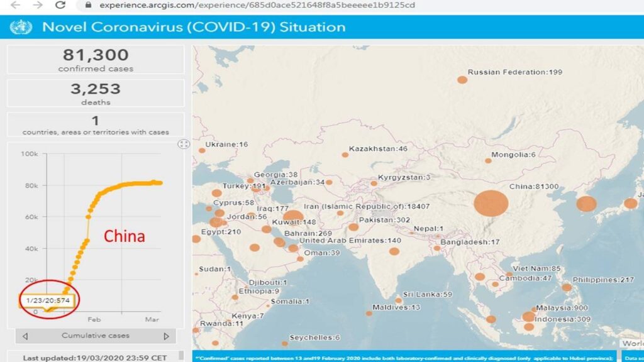The width and height of the screenshot is (644, 362).
Task: Expand the chart with the fullscreen icon
Action: 184,144
